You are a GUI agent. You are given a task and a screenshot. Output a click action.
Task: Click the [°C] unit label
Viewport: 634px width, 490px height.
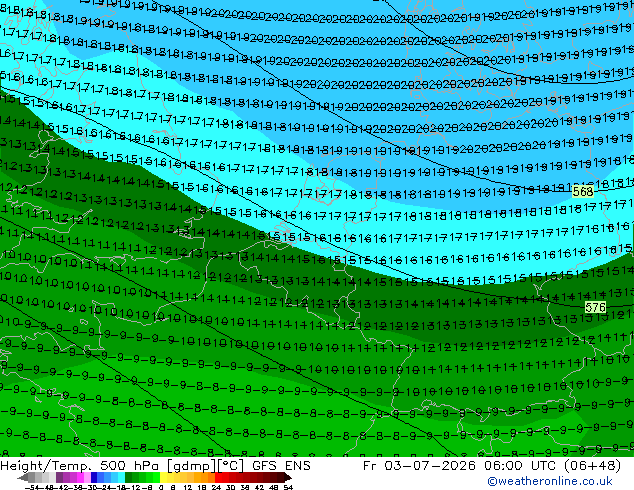point(231,466)
